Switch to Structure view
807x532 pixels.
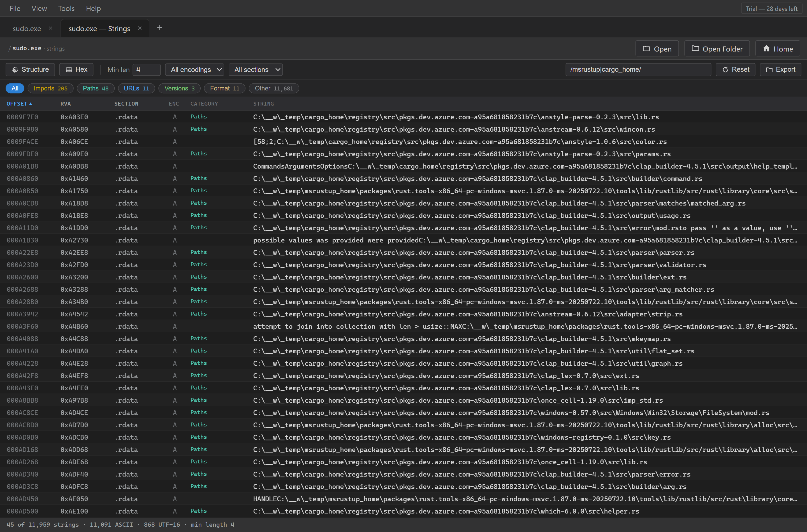tap(30, 69)
